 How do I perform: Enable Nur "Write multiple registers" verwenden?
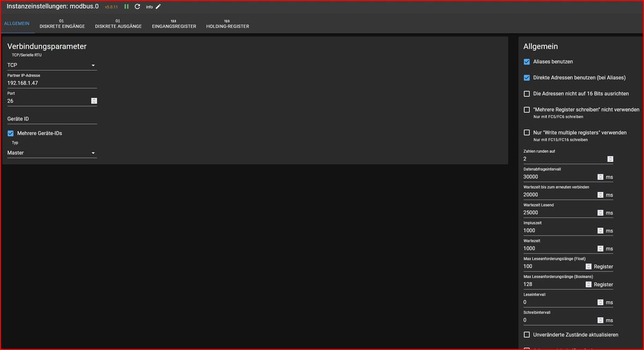(527, 132)
